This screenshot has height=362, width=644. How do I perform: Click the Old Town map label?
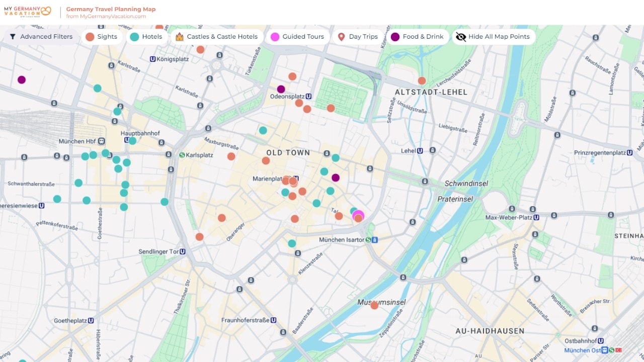288,152
